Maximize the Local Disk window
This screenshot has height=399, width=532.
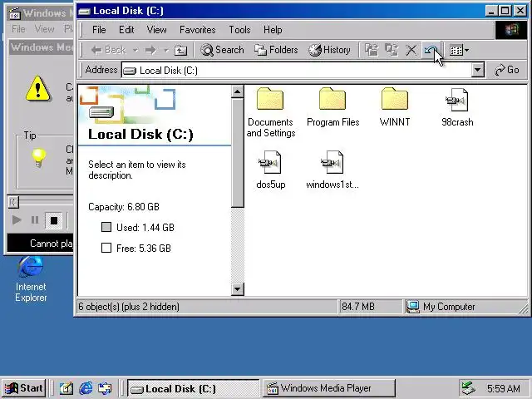click(x=505, y=11)
